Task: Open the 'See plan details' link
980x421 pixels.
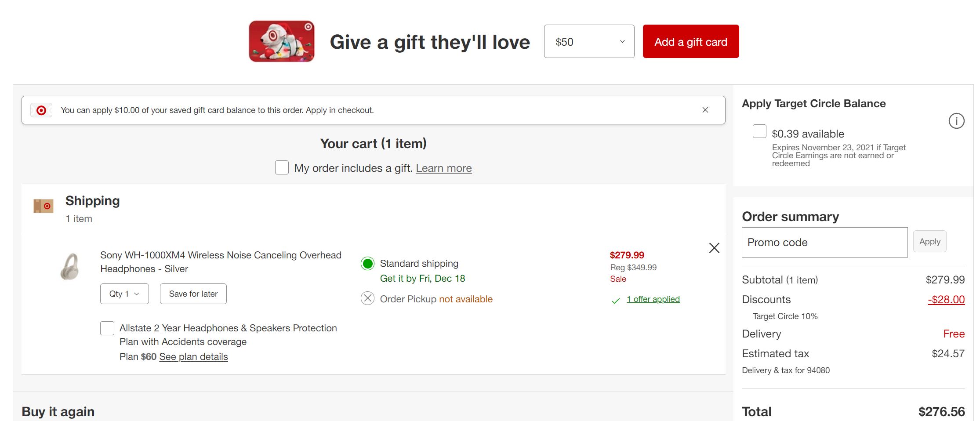Action: point(193,357)
